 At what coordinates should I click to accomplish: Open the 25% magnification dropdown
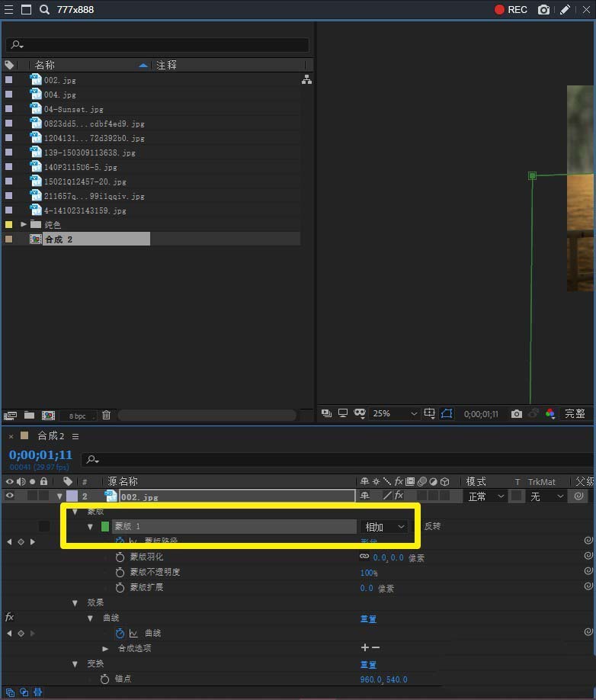click(x=395, y=413)
